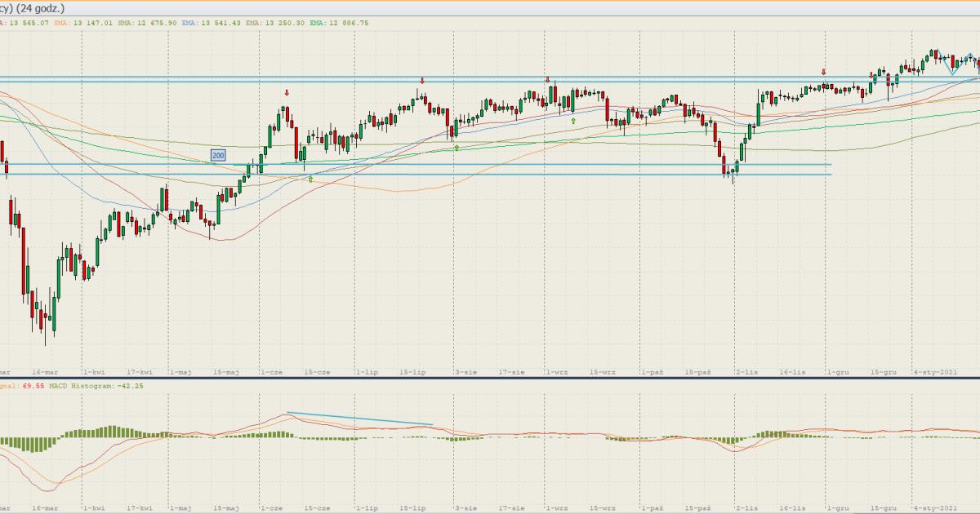Click the green up arrow below the September candles

coord(573,121)
